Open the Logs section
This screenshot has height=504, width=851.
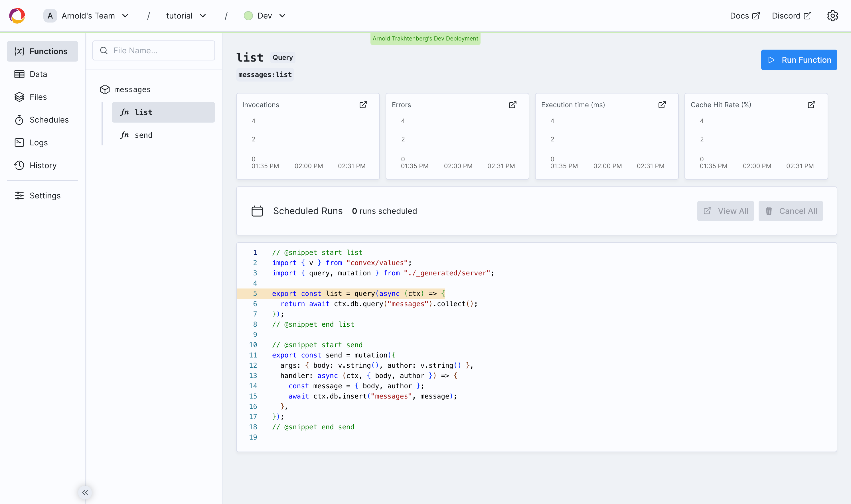coord(39,143)
